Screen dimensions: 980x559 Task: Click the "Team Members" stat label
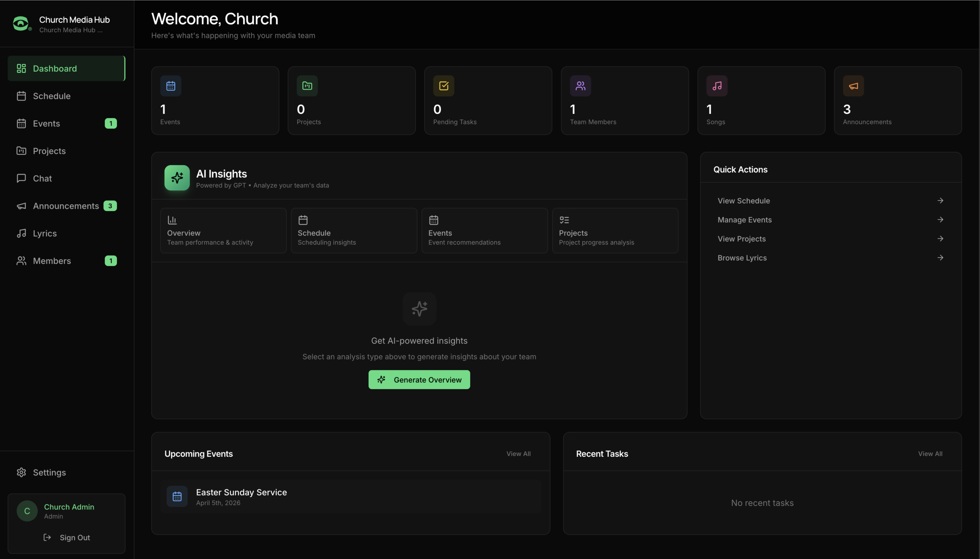593,122
